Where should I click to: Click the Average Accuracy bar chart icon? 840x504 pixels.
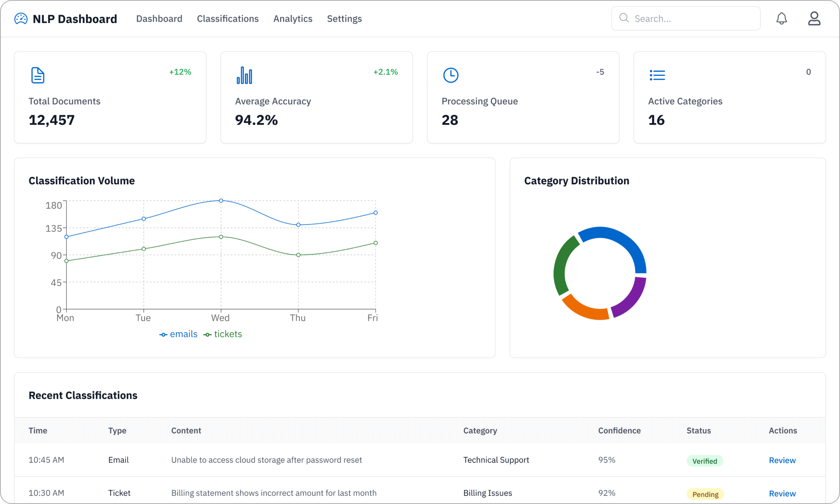pyautogui.click(x=244, y=75)
